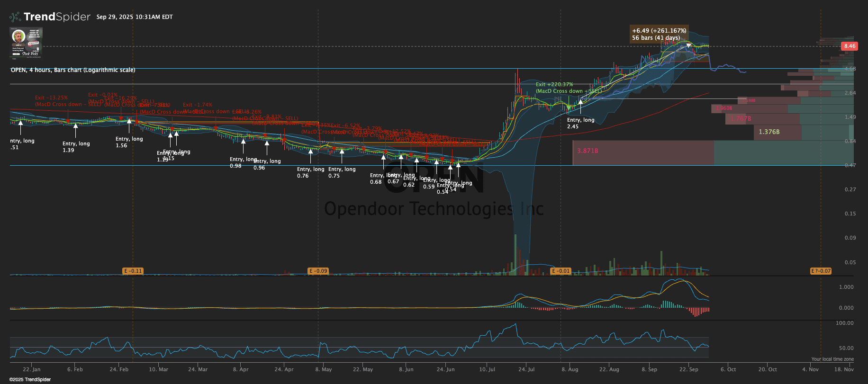Click the 3.871B volume profile bar
868x384 pixels.
[x=643, y=152]
